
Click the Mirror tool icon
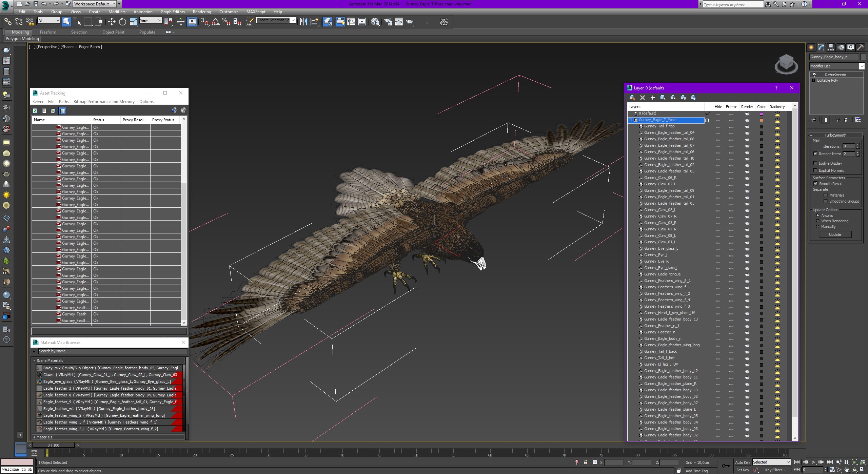[x=303, y=22]
